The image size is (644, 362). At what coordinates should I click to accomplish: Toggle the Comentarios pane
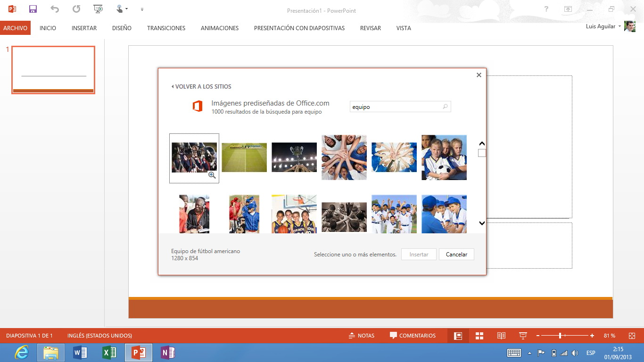pyautogui.click(x=413, y=336)
